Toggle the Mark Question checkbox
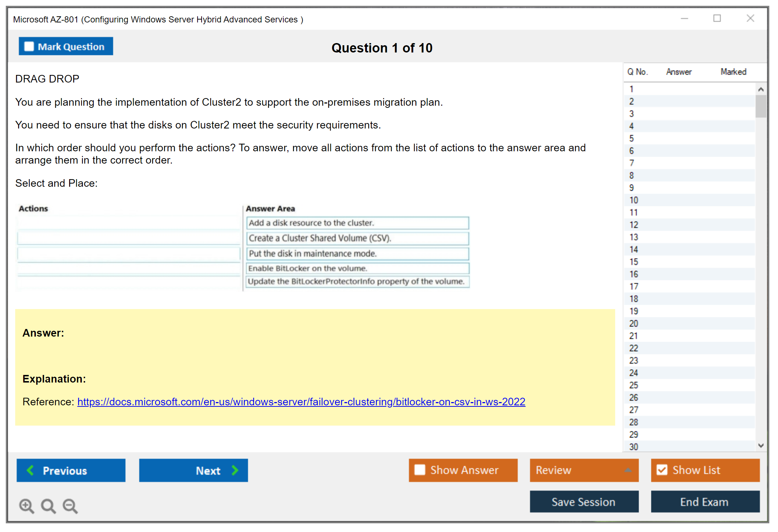 click(x=29, y=47)
